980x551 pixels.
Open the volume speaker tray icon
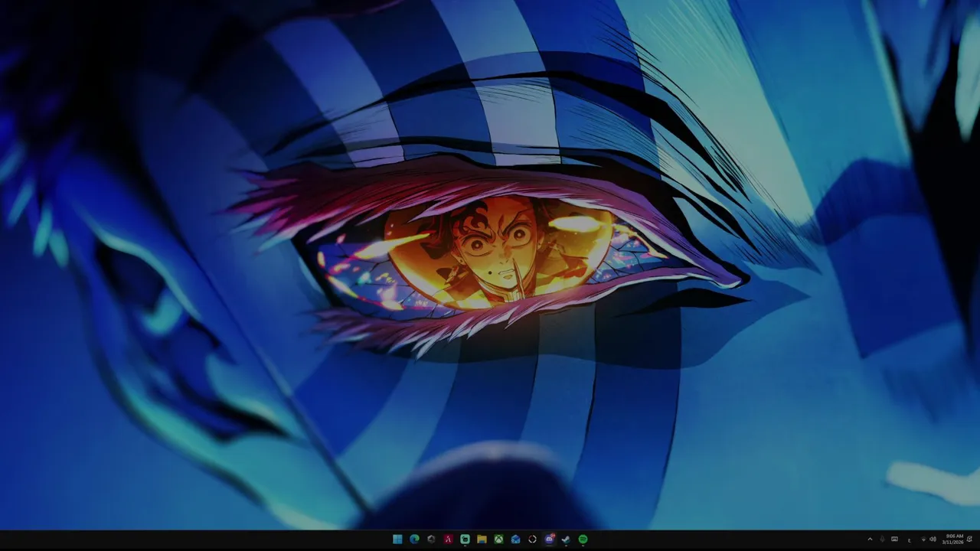tap(933, 539)
